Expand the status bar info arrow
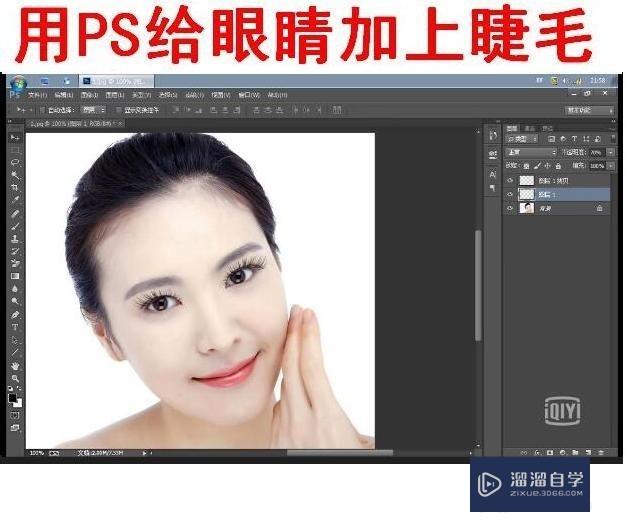 pyautogui.click(x=144, y=453)
